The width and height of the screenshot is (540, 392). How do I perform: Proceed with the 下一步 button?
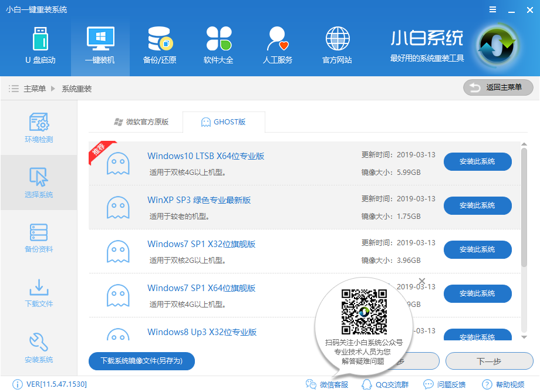489,361
